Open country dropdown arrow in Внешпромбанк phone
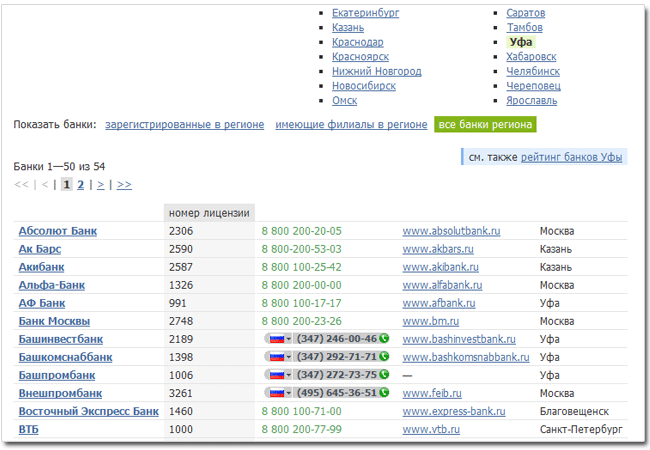 click(x=289, y=393)
